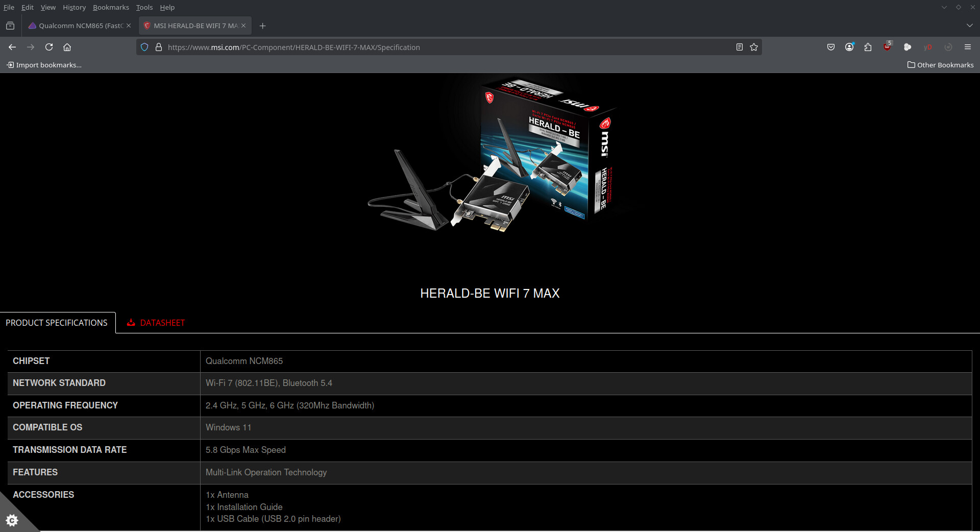The height and width of the screenshot is (532, 980).
Task: Go back to previous page
Action: click(12, 47)
